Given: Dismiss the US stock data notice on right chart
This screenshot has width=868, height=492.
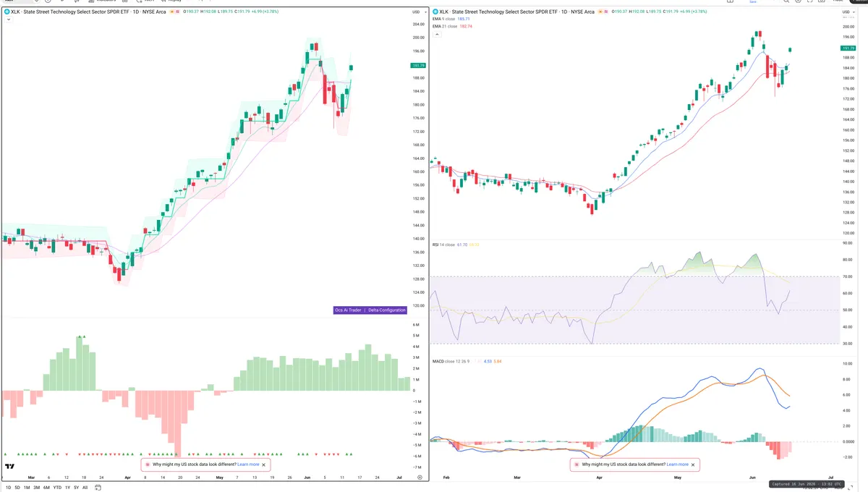Looking at the screenshot, I should [694, 465].
